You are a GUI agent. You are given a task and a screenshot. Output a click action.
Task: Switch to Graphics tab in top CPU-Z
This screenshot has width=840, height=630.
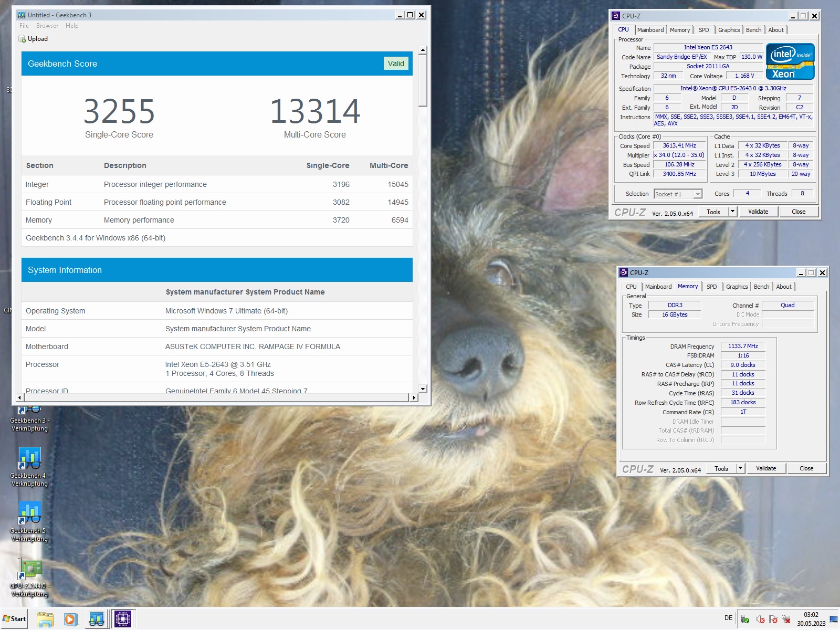(729, 30)
